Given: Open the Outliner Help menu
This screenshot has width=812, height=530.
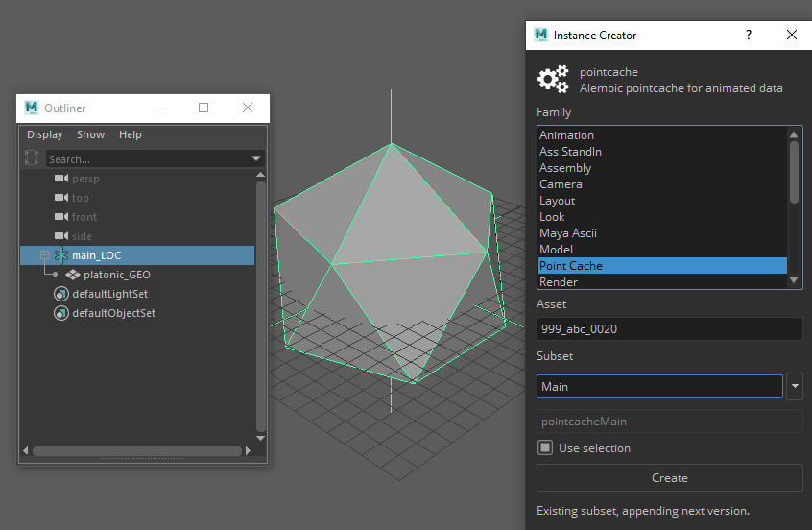Looking at the screenshot, I should tap(131, 134).
